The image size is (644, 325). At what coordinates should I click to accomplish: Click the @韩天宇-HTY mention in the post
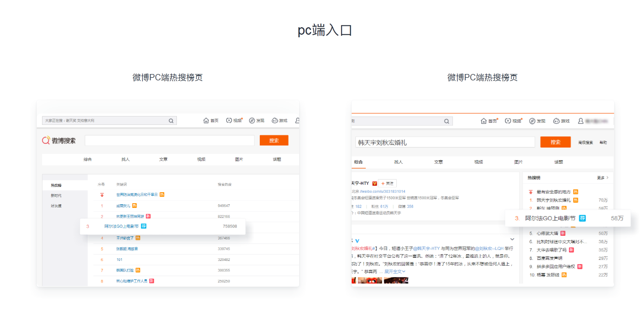426,248
